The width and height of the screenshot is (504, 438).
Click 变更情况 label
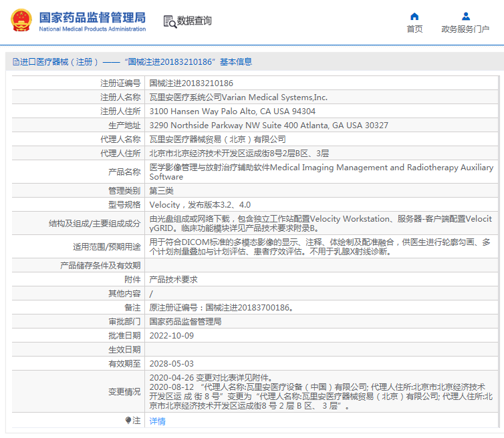[124, 392]
